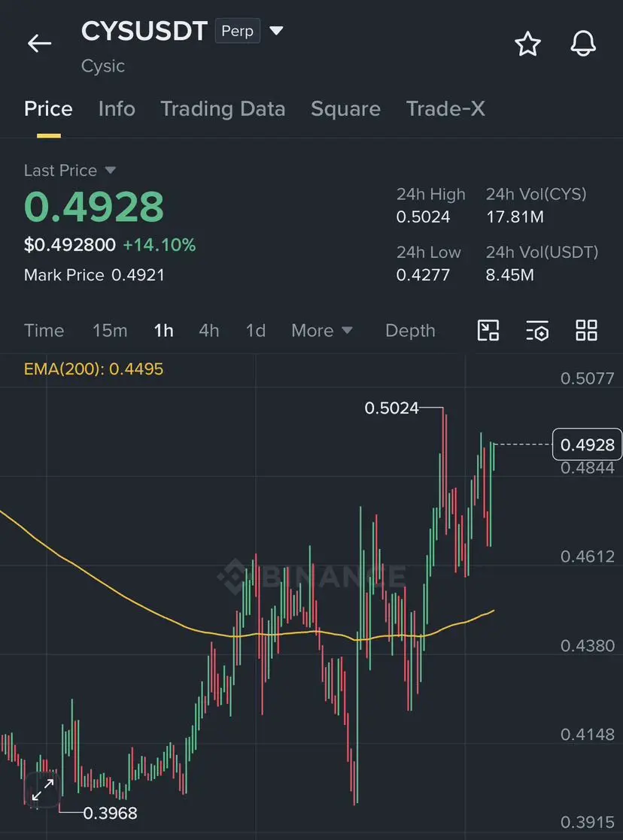Screen dimensions: 623x840
Task: Click the 0.5077 price axis label
Action: tap(587, 379)
